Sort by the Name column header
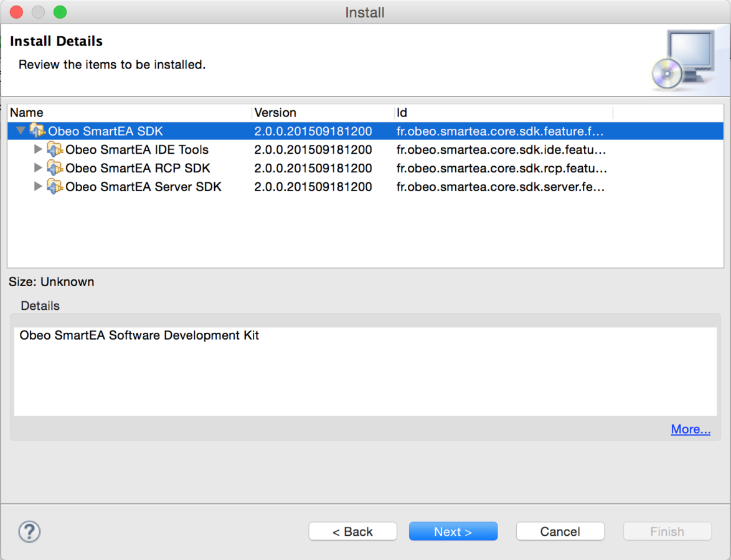 coord(130,112)
